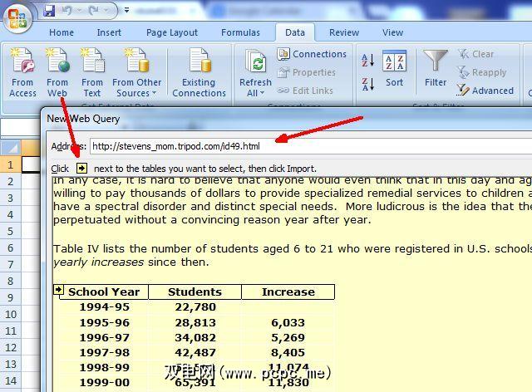The image size is (532, 392).
Task: Click the Sort Z to A icon
Action: tap(367, 84)
